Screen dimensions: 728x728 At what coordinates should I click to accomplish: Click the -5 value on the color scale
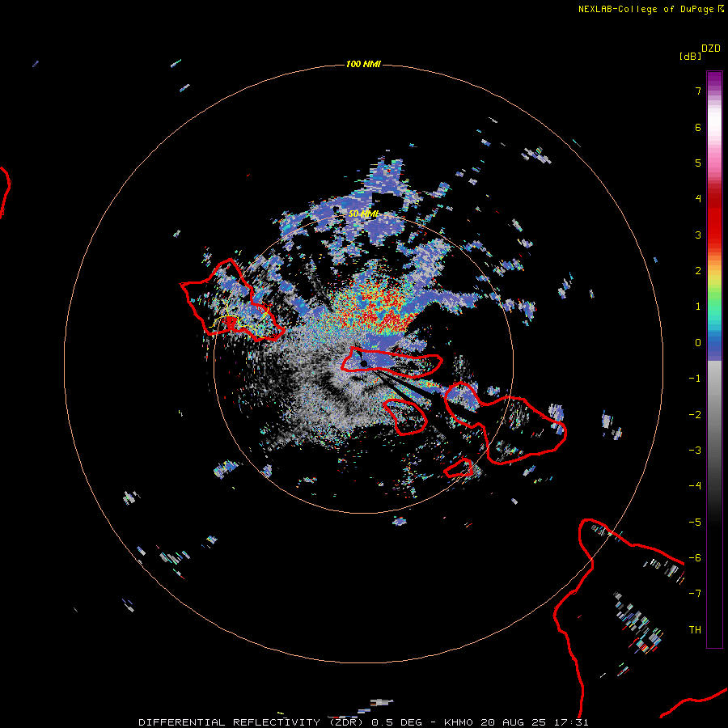[x=695, y=523]
